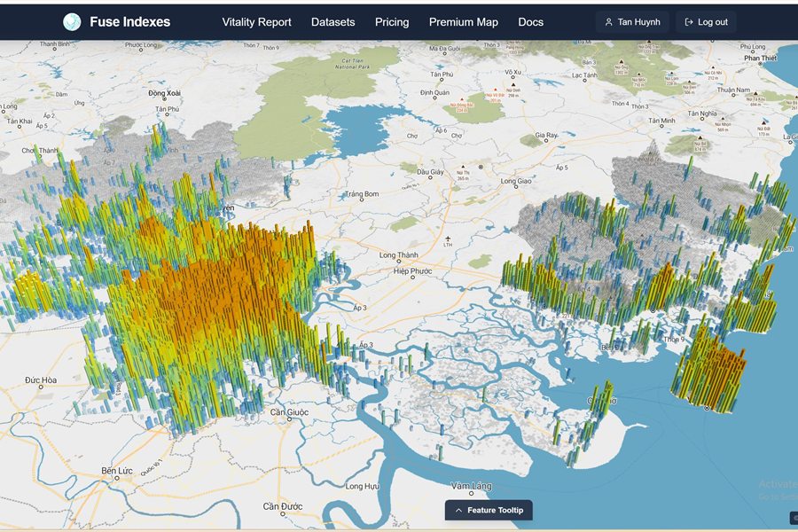Click the Đồng Xoài city label

tap(164, 93)
